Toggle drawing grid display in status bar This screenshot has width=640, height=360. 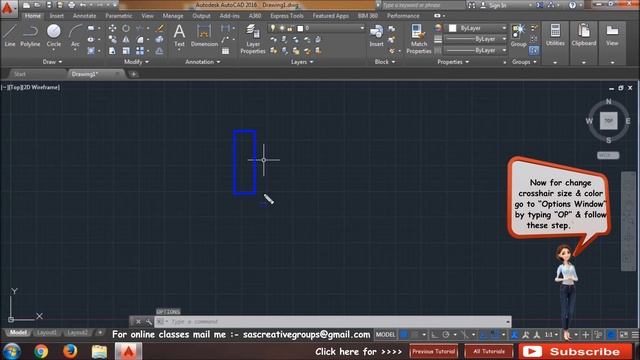point(404,335)
